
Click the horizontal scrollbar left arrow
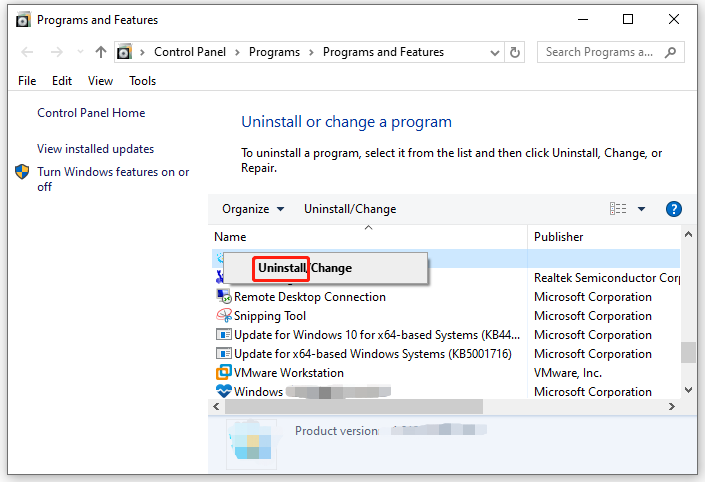216,406
